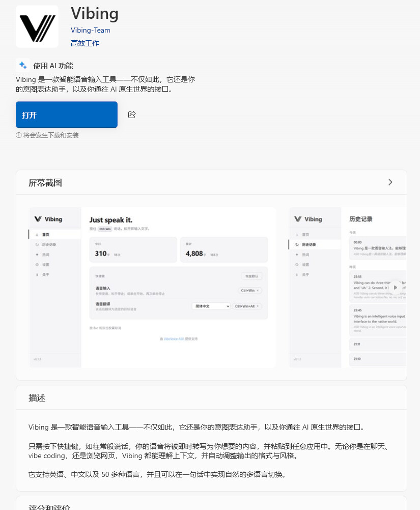Play the video on the second screenshot
This screenshot has width=420, height=510.
(395, 287)
